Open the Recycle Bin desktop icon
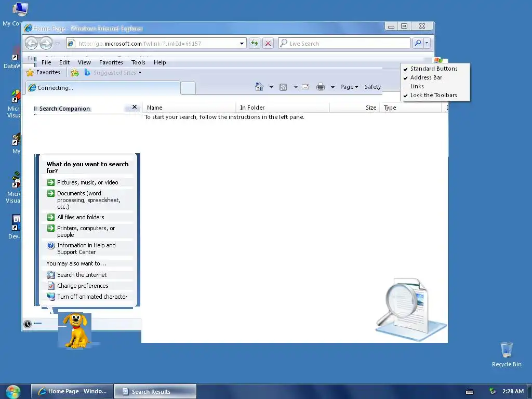Screen dimensions: 532x399 (507, 354)
